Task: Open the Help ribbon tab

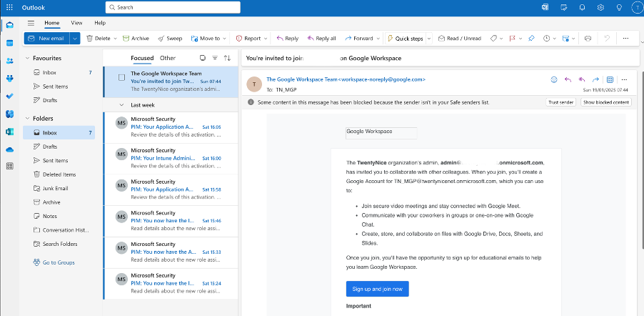Action: coord(100,23)
